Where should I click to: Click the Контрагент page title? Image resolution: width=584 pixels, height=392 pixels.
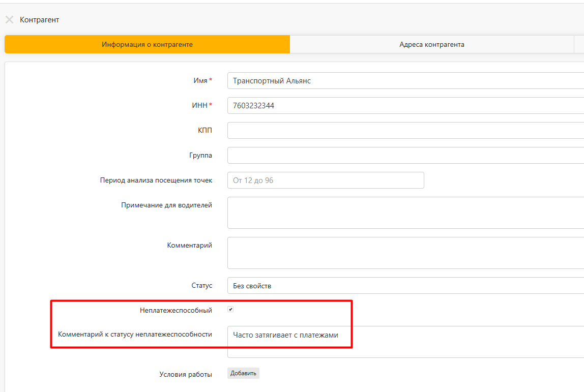pyautogui.click(x=39, y=20)
